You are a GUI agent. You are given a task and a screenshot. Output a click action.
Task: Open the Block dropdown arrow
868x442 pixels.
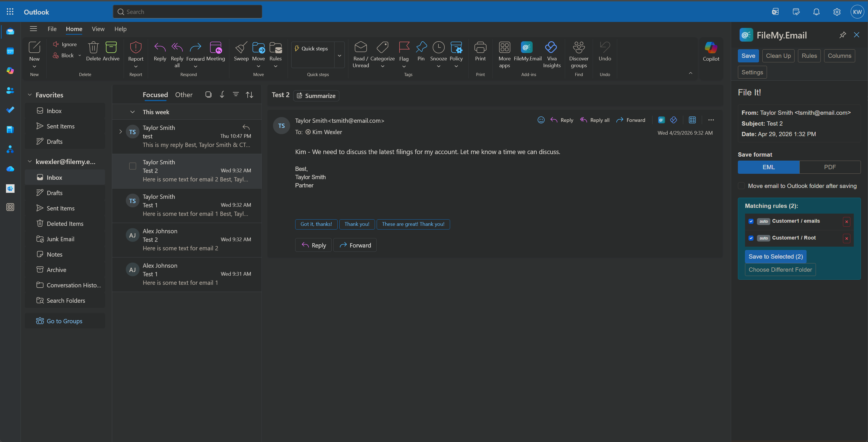point(79,55)
